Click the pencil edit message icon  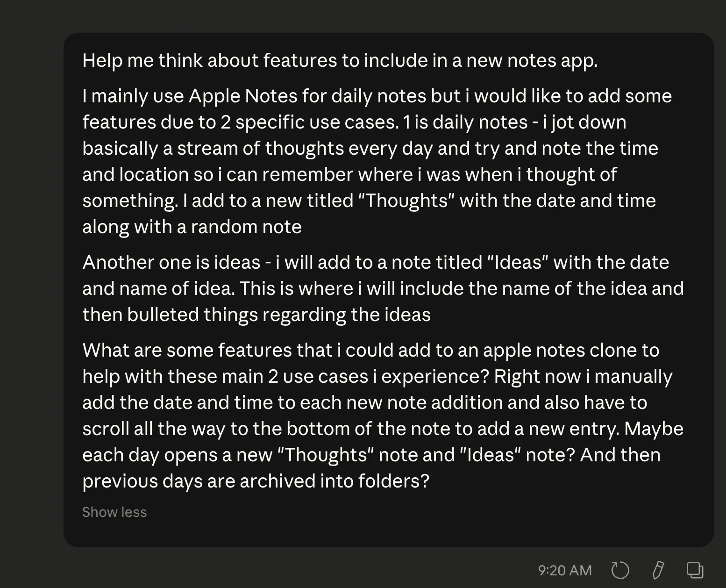point(658,570)
